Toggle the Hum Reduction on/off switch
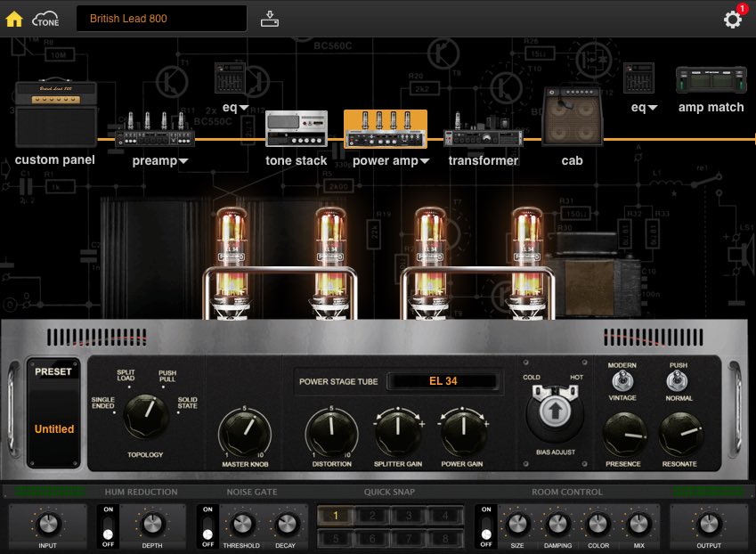 [x=109, y=526]
